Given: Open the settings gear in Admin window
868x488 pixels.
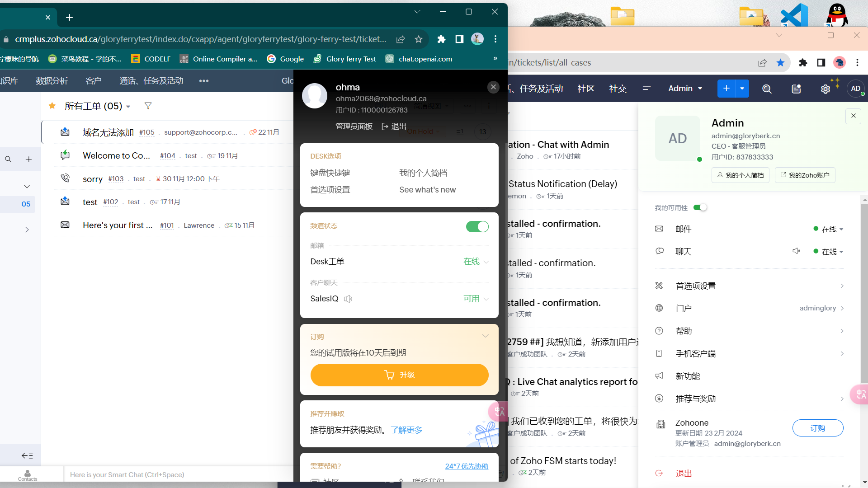Looking at the screenshot, I should click(x=826, y=89).
